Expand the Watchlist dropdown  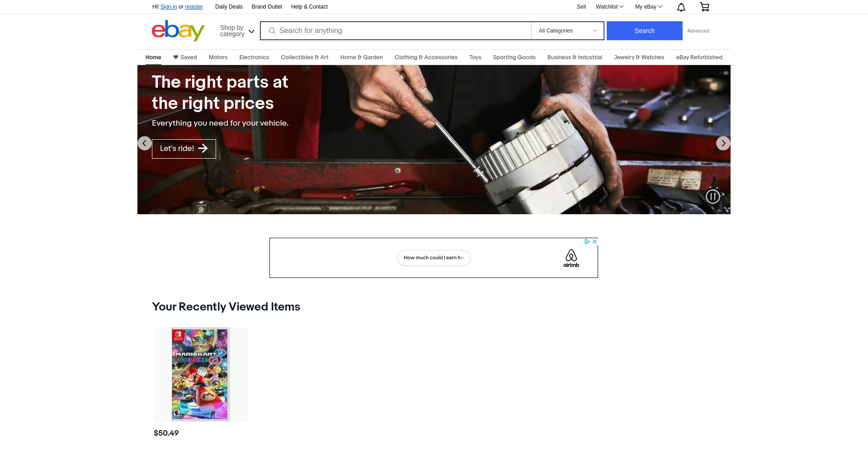(x=609, y=7)
